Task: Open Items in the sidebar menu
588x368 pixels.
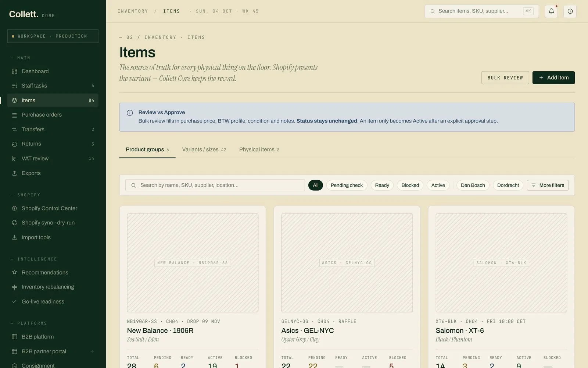Action: point(53,100)
